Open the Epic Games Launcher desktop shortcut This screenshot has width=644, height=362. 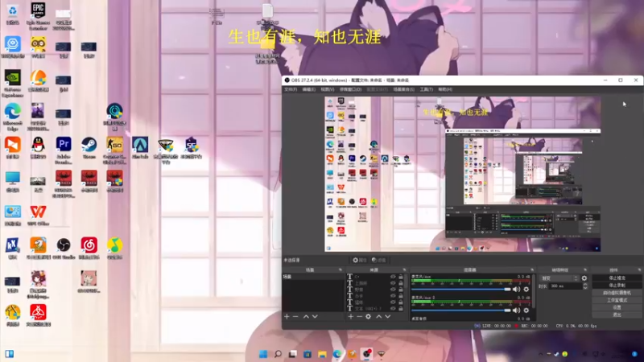click(x=38, y=15)
